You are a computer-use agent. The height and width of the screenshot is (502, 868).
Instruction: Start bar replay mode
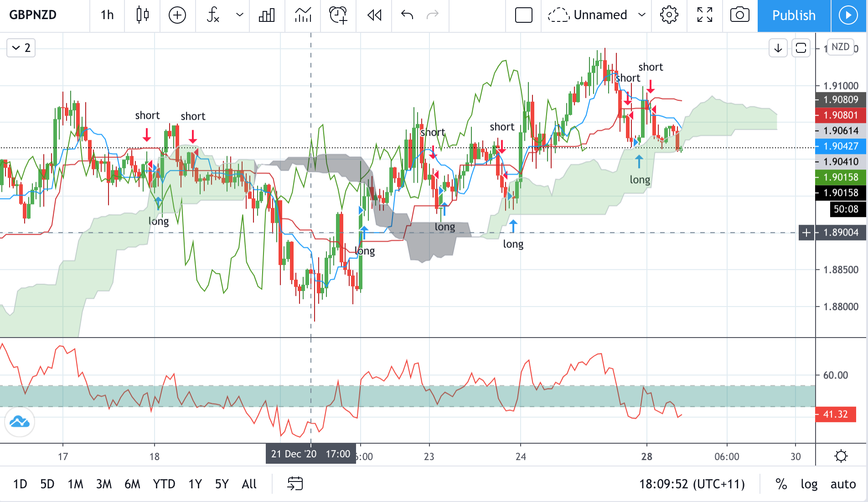click(374, 15)
